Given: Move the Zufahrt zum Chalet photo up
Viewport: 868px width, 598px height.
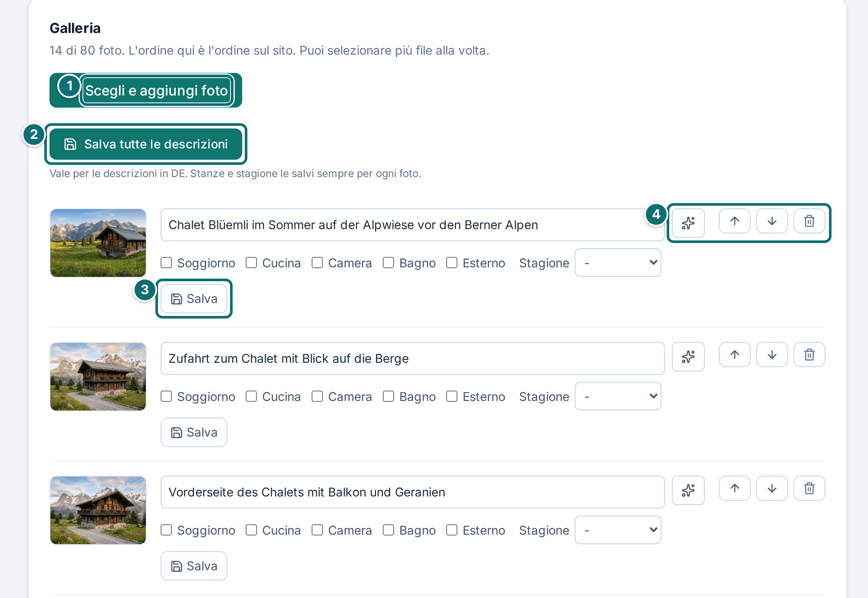Looking at the screenshot, I should [x=734, y=355].
